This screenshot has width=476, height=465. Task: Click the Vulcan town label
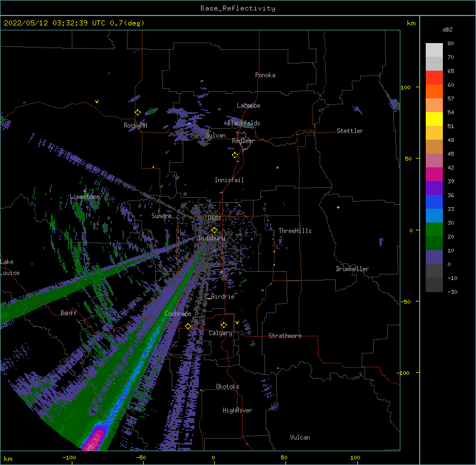coord(300,437)
